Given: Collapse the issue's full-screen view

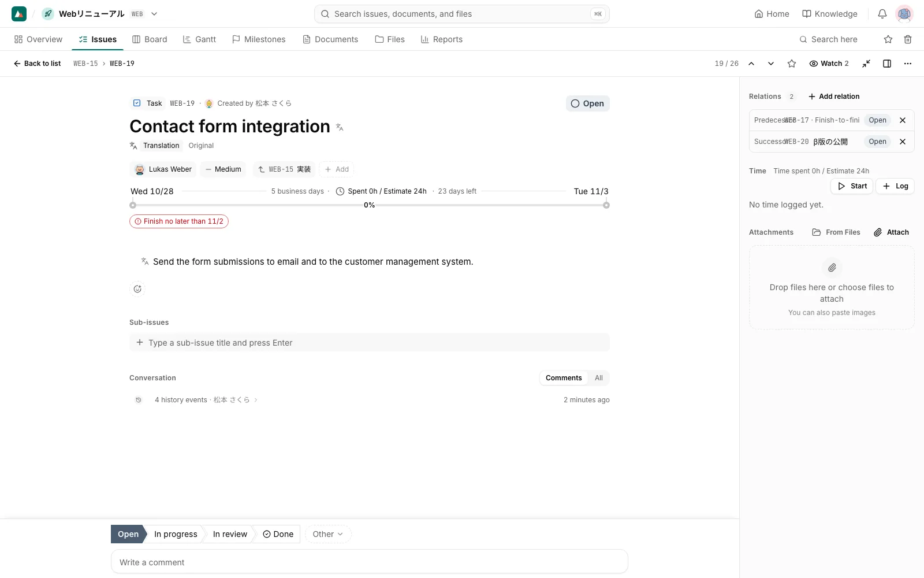Looking at the screenshot, I should (x=866, y=64).
